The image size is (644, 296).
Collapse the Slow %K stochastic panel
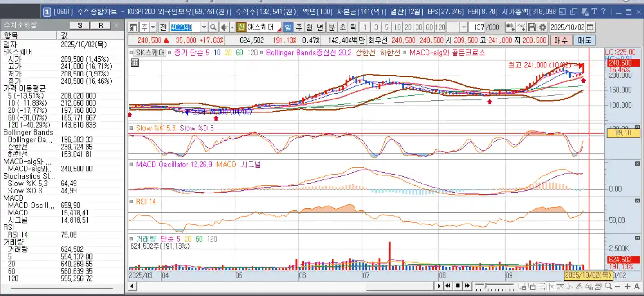pyautogui.click(x=637, y=127)
